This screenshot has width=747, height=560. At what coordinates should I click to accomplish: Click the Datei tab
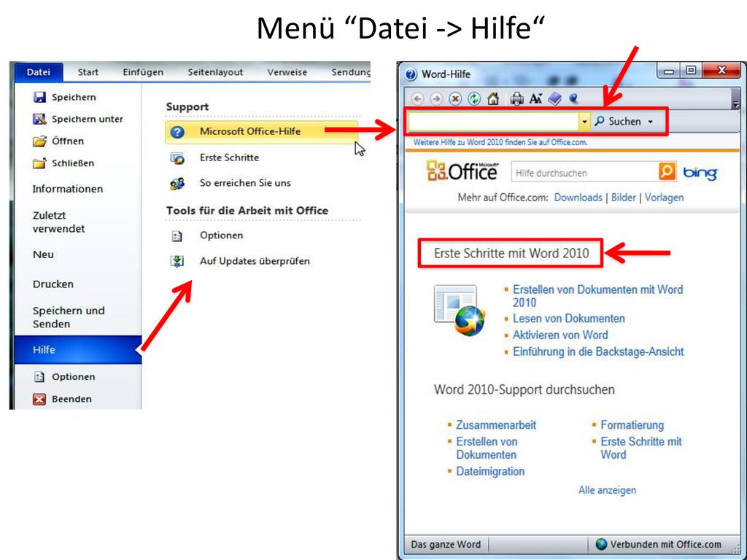39,72
